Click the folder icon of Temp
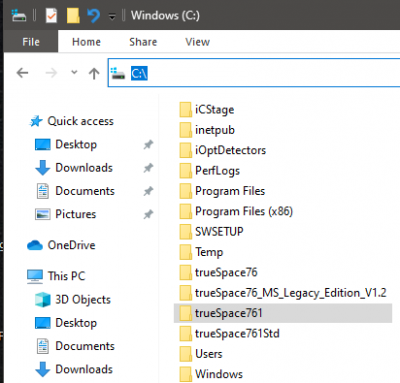The height and width of the screenshot is (383, 400). [186, 252]
